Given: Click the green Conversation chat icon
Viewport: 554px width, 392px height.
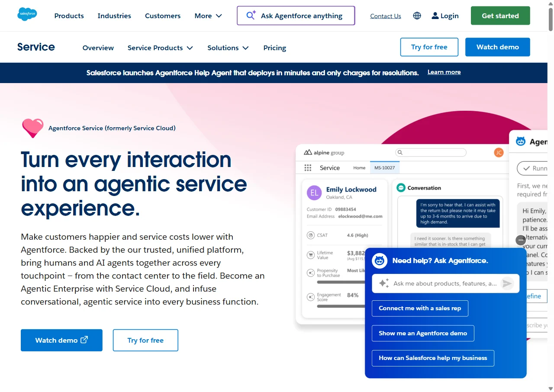Looking at the screenshot, I should (401, 188).
